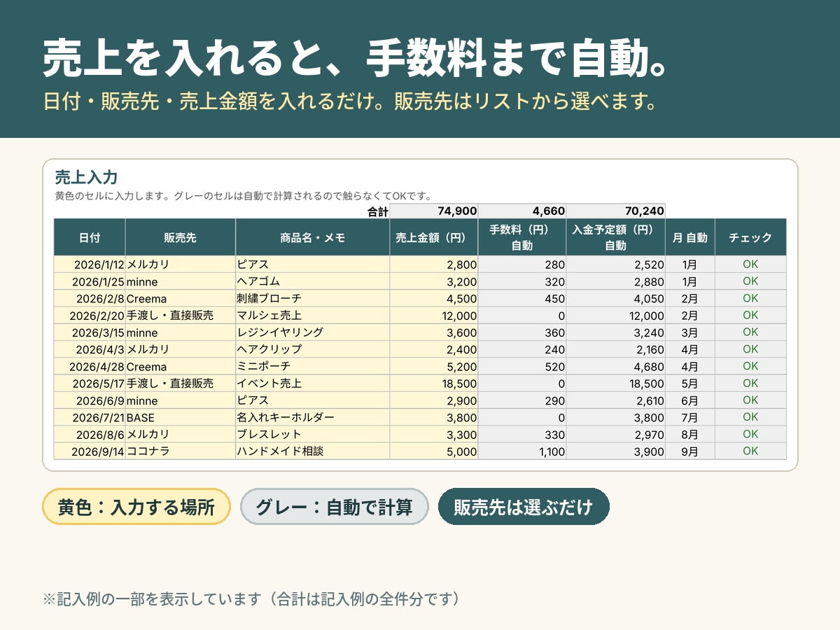Click deposit cell showing 3,900
Screen dimensions: 840x630
pyautogui.click(x=616, y=451)
